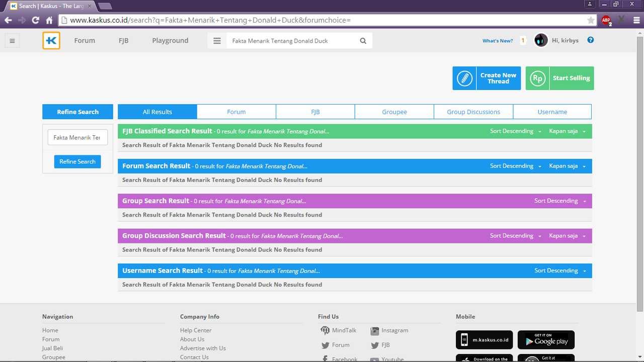Open Advertise with Us footer link
This screenshot has width=644, height=362.
[203, 348]
